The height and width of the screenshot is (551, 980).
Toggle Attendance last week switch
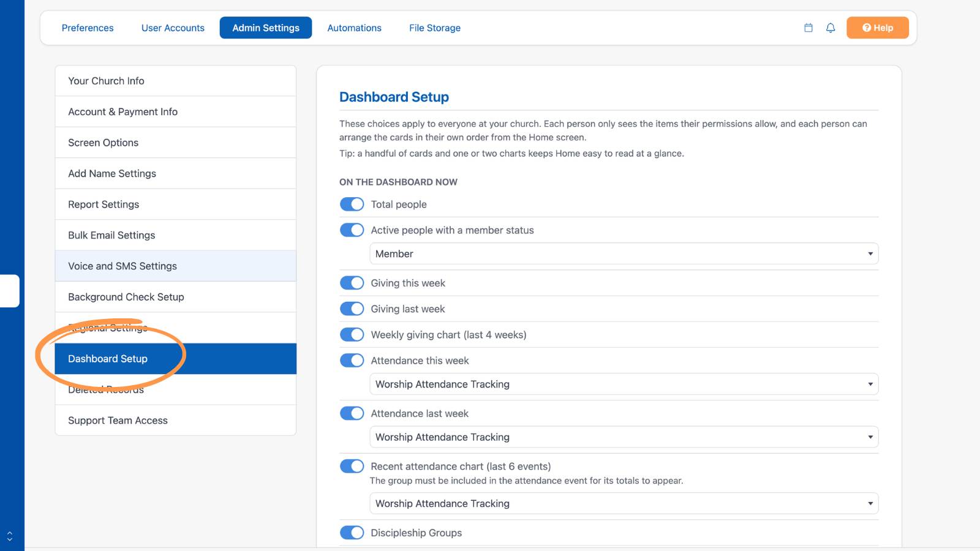point(352,413)
